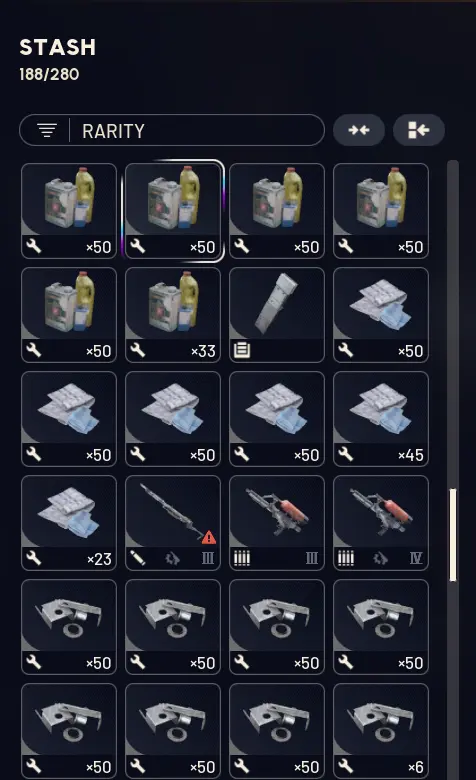Select the metal parts stack showing x6
The height and width of the screenshot is (780, 476).
(381, 730)
